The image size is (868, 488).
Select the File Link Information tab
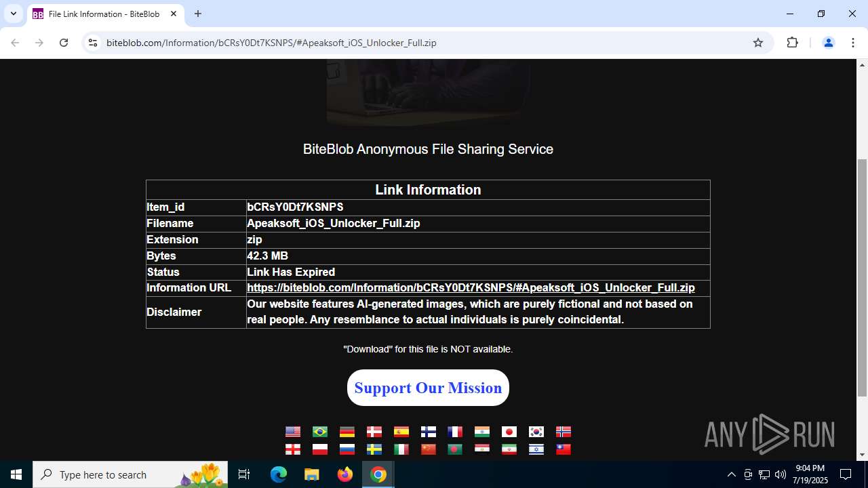pyautogui.click(x=105, y=14)
